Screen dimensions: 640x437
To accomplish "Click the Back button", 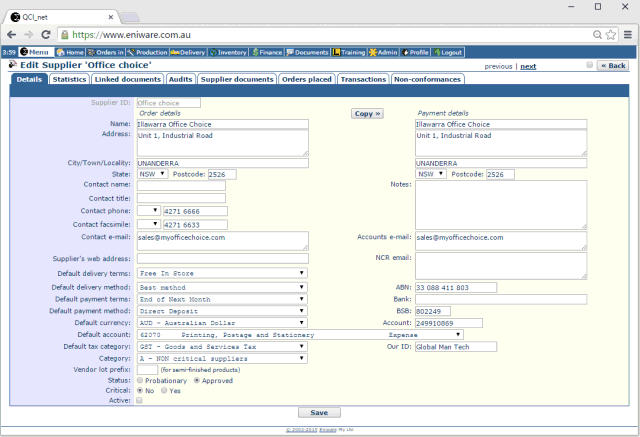I will pos(613,65).
